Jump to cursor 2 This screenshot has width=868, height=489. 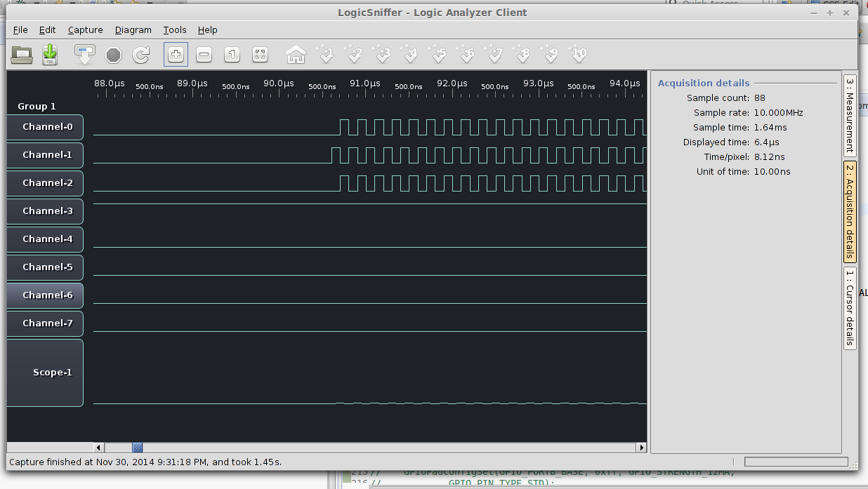coord(354,54)
